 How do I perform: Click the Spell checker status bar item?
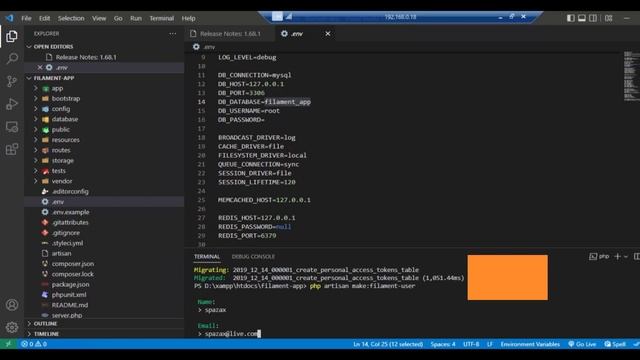pos(615,344)
